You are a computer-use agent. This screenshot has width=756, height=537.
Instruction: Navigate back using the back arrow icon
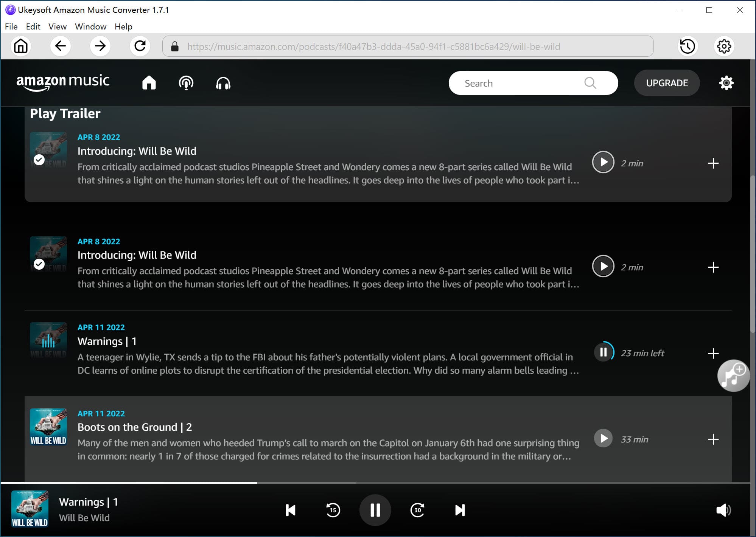pos(61,46)
